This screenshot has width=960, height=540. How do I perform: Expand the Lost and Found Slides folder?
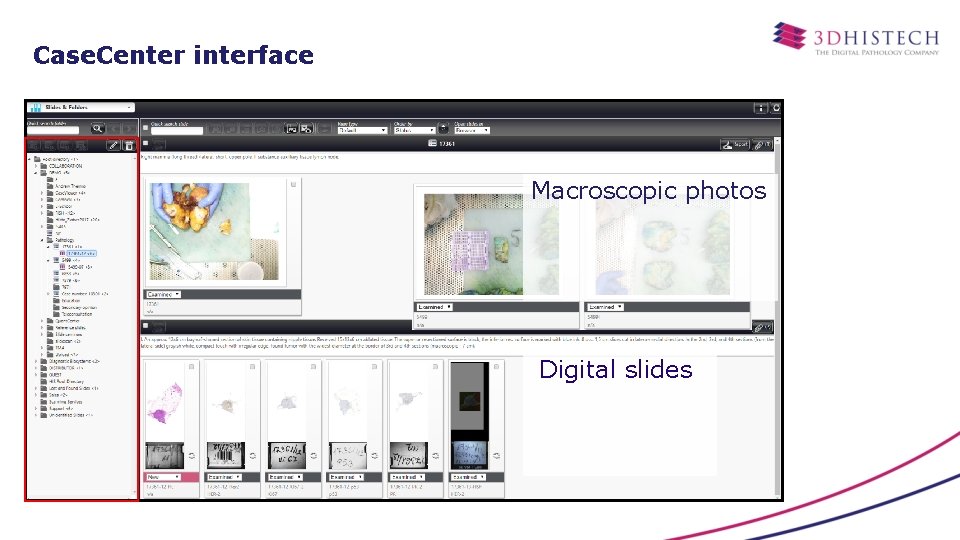(36, 388)
